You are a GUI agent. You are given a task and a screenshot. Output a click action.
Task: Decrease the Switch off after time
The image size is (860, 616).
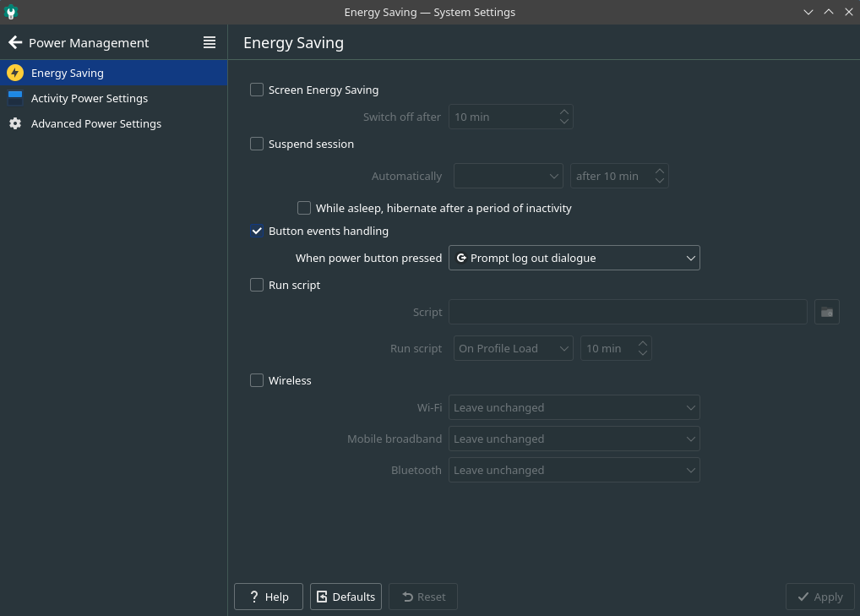click(563, 121)
